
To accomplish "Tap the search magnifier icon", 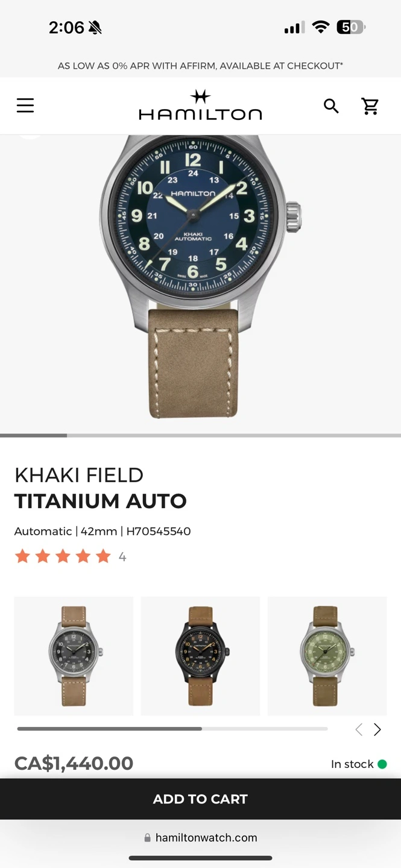I will tap(331, 106).
